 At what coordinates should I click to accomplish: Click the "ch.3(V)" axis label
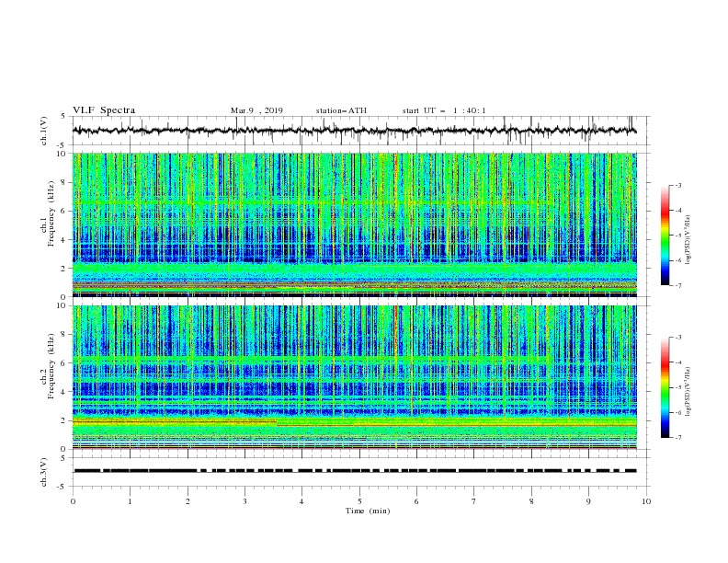tap(44, 472)
